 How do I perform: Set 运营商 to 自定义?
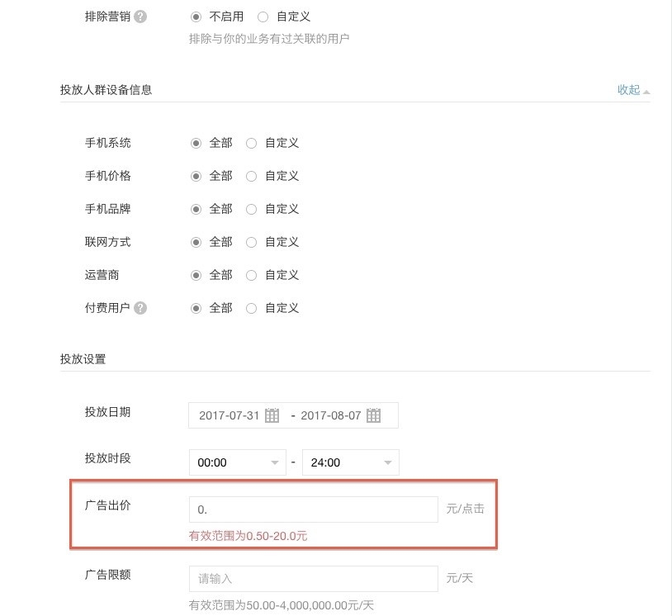tap(252, 275)
